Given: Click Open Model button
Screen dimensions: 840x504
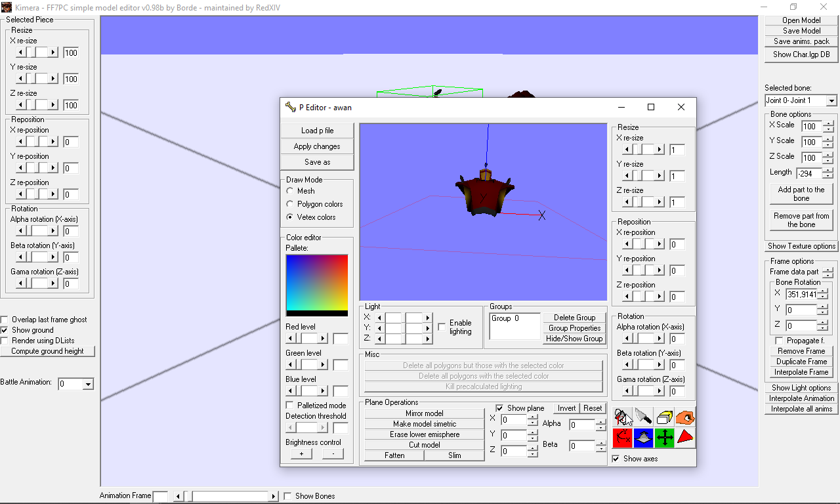Looking at the screenshot, I should point(801,20).
